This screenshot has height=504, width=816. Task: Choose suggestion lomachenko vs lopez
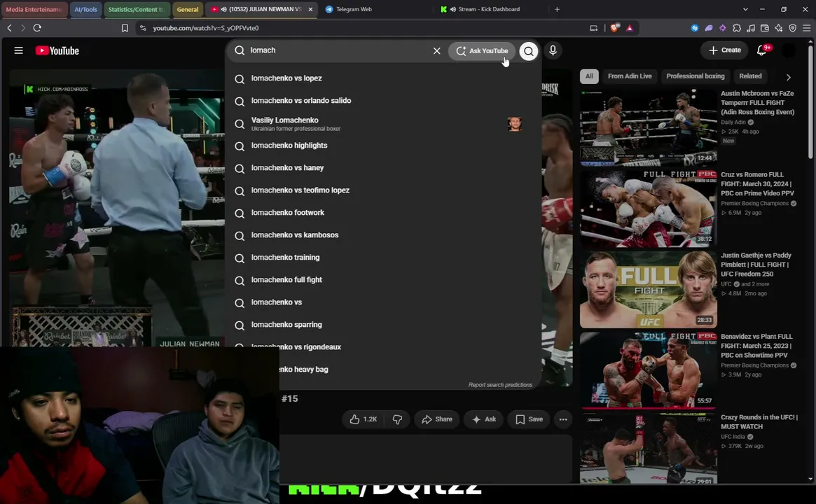[x=384, y=78]
